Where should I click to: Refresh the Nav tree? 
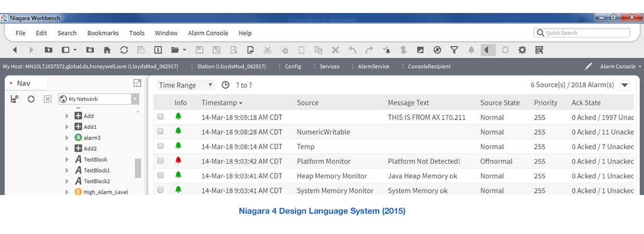coord(31,99)
